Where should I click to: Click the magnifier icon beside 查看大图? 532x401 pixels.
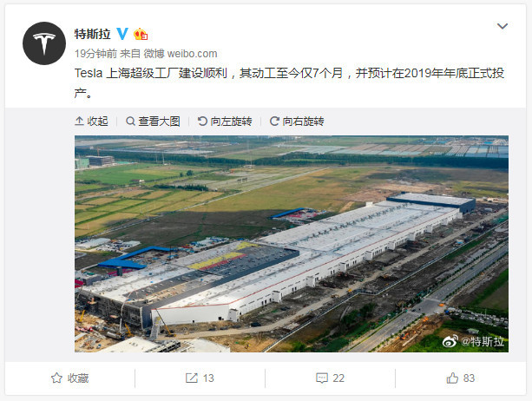click(130, 122)
